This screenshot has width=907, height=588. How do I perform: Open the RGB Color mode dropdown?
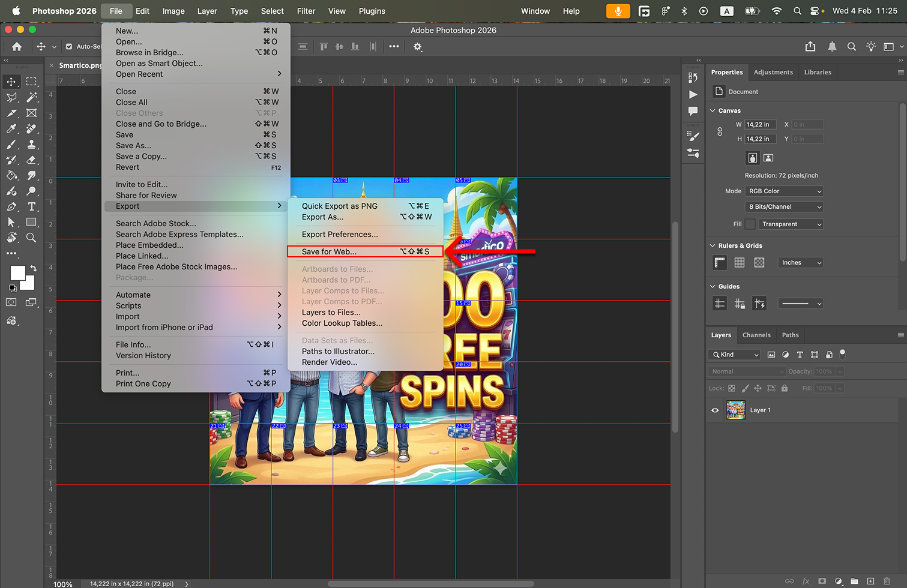coord(784,191)
